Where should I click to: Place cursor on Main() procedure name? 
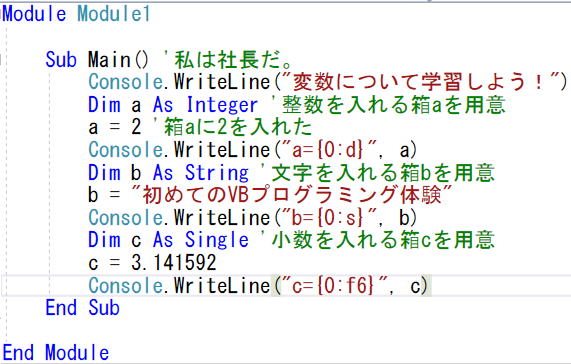coord(118,59)
